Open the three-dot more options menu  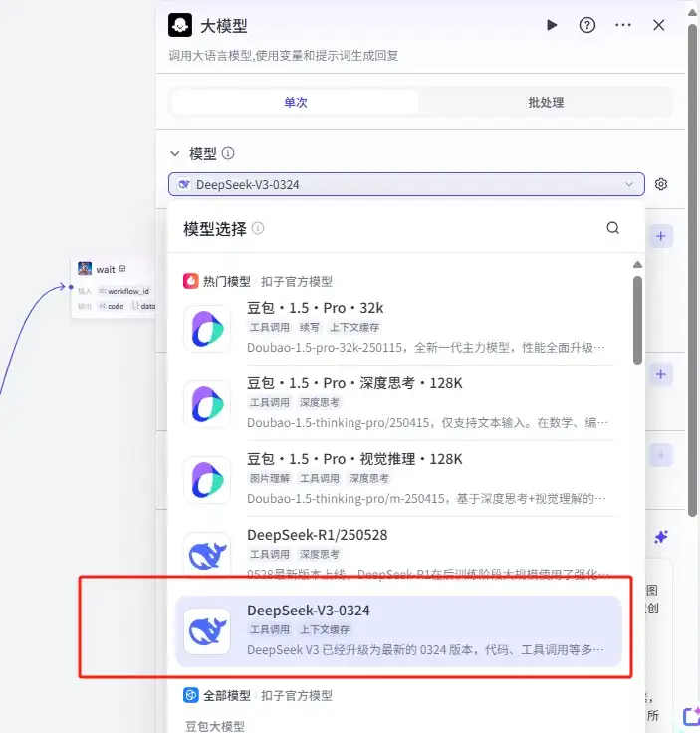623,25
